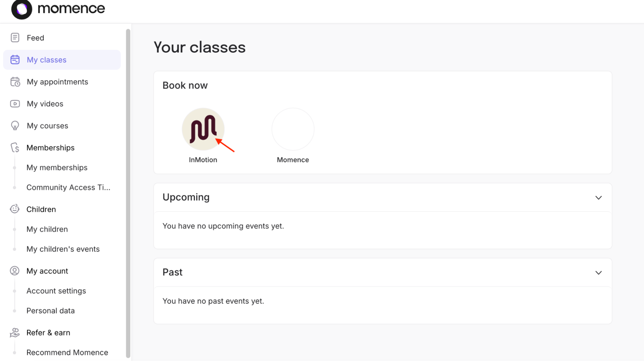Open Account settings link
The image size is (644, 361).
coord(56,291)
